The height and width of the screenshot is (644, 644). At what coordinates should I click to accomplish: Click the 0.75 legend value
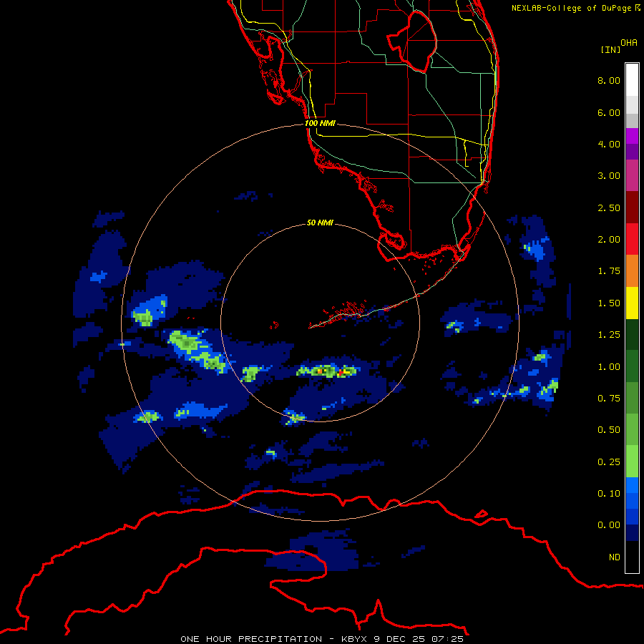pyautogui.click(x=609, y=399)
